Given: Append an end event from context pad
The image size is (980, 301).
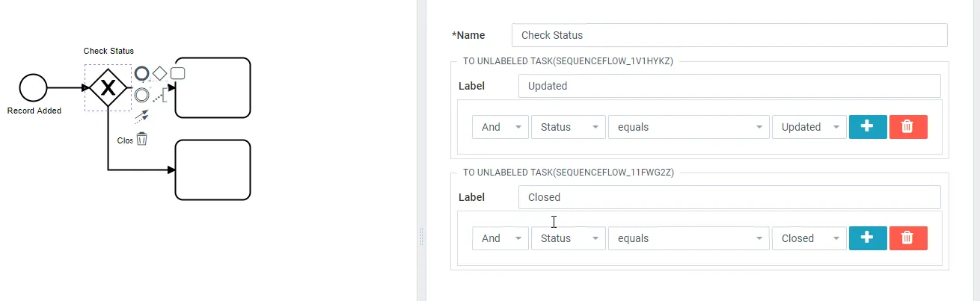Looking at the screenshot, I should 141,73.
